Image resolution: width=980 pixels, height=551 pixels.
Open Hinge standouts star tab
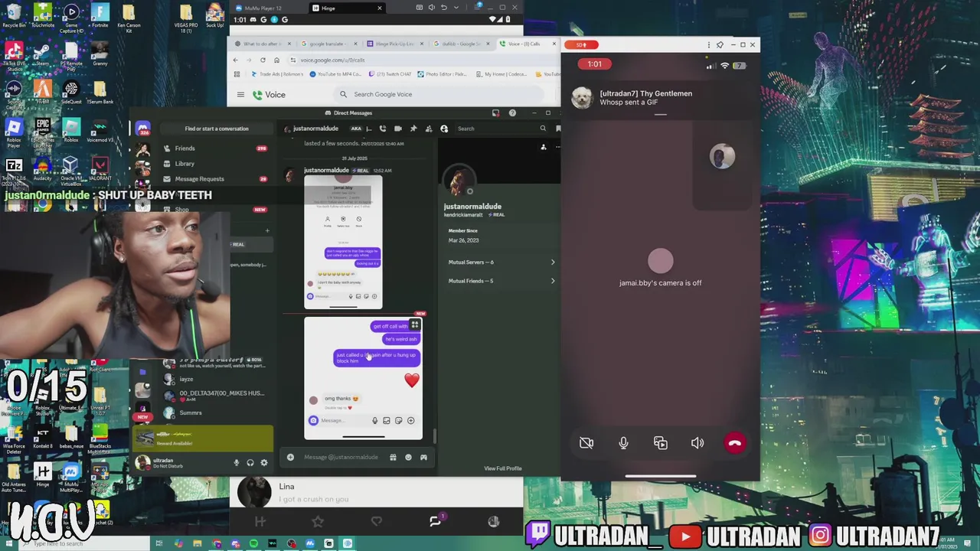pyautogui.click(x=318, y=521)
